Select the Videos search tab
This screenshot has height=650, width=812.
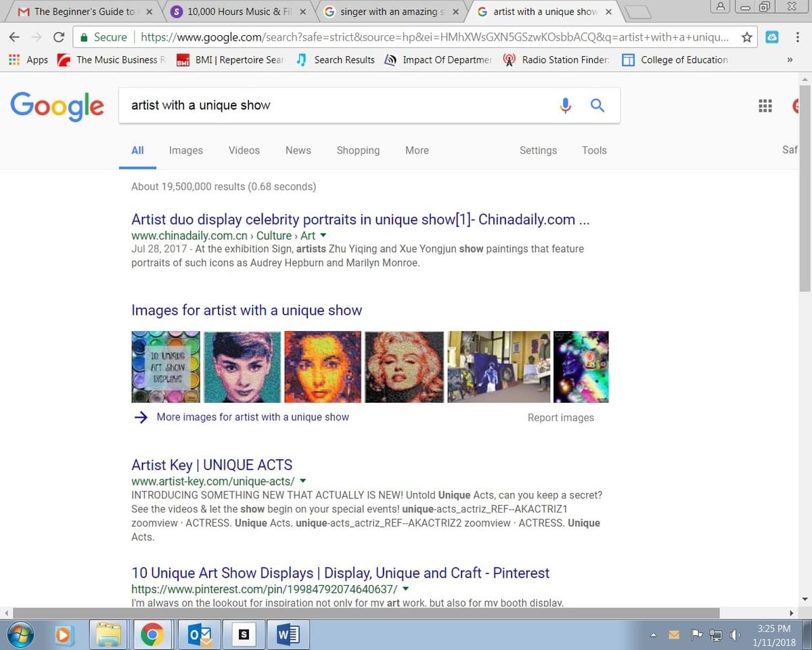click(x=244, y=150)
